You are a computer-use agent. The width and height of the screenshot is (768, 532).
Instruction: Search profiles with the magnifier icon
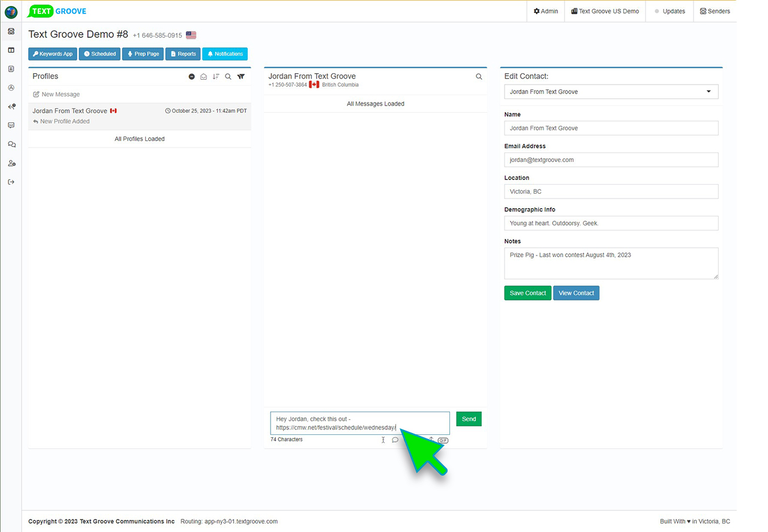(228, 77)
